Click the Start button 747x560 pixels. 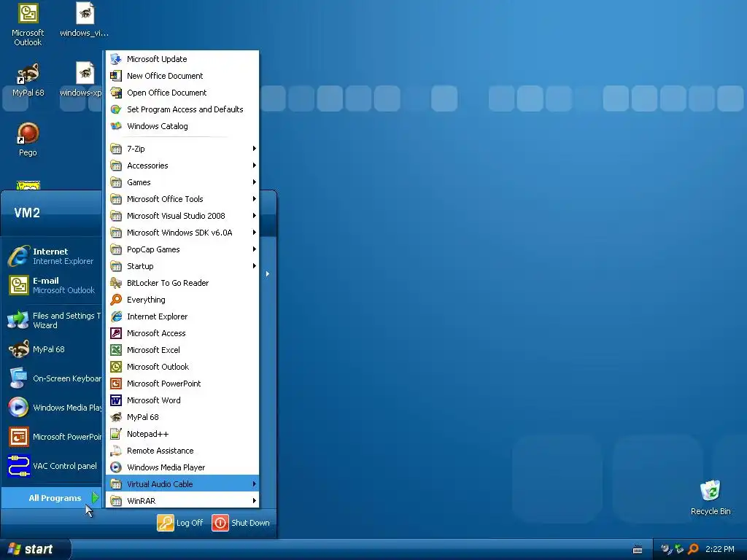pos(35,549)
